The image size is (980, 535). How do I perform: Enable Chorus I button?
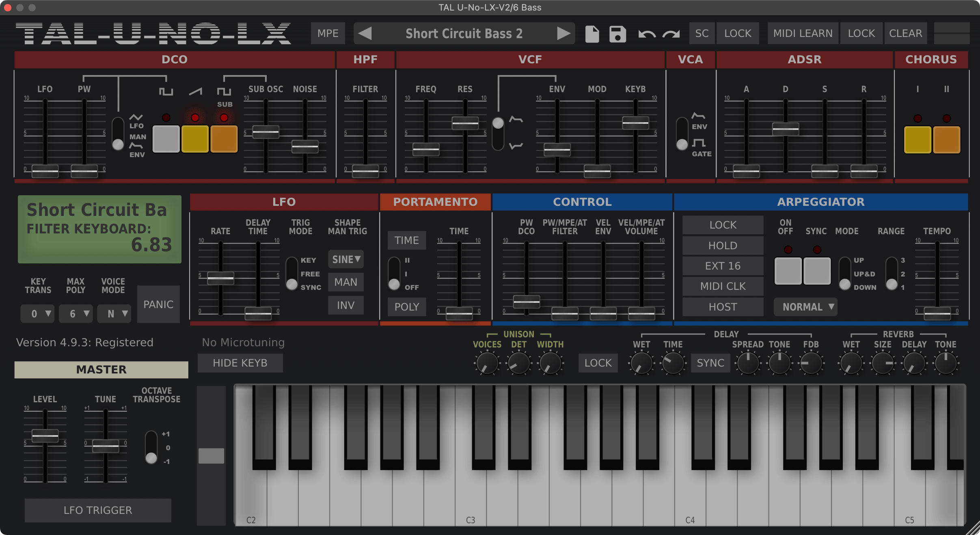tap(917, 140)
